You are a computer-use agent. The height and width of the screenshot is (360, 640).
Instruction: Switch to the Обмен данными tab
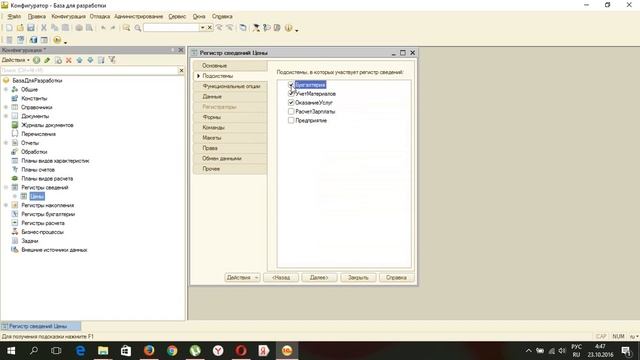231,158
